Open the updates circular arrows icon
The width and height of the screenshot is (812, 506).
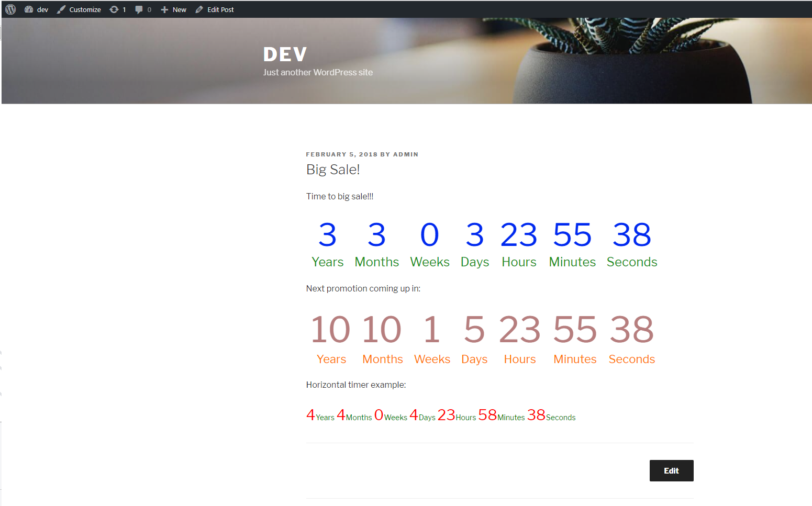114,9
